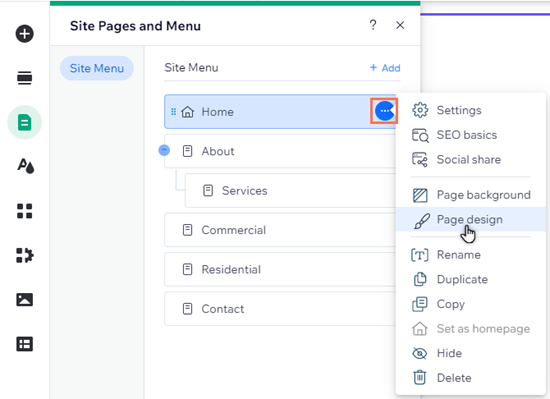Choose Hide to hide the page
The image size is (550, 399).
471,353
